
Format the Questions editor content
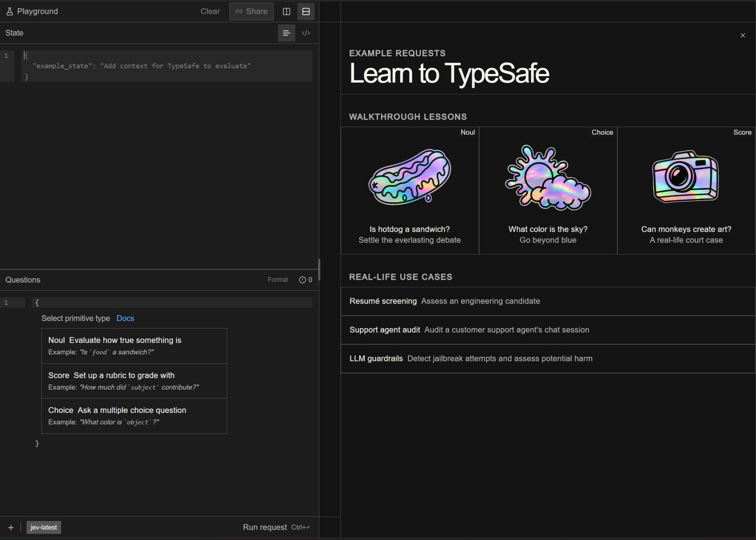pos(278,280)
